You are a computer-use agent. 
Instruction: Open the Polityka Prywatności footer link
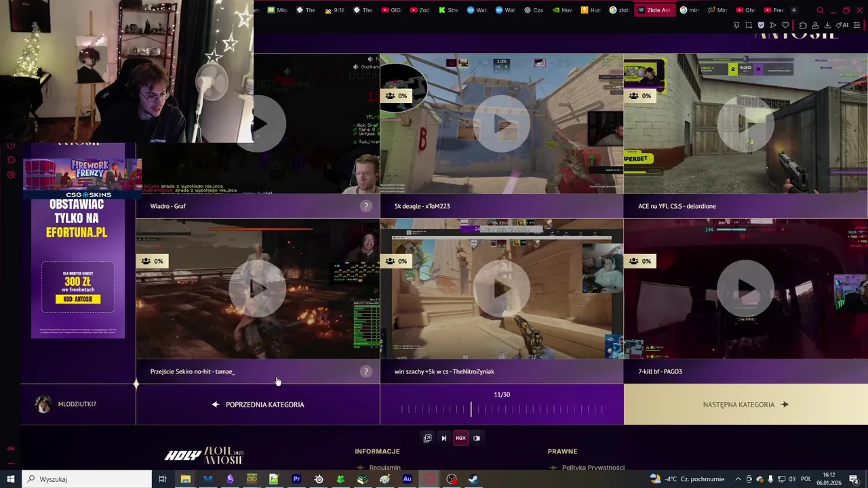[593, 468]
